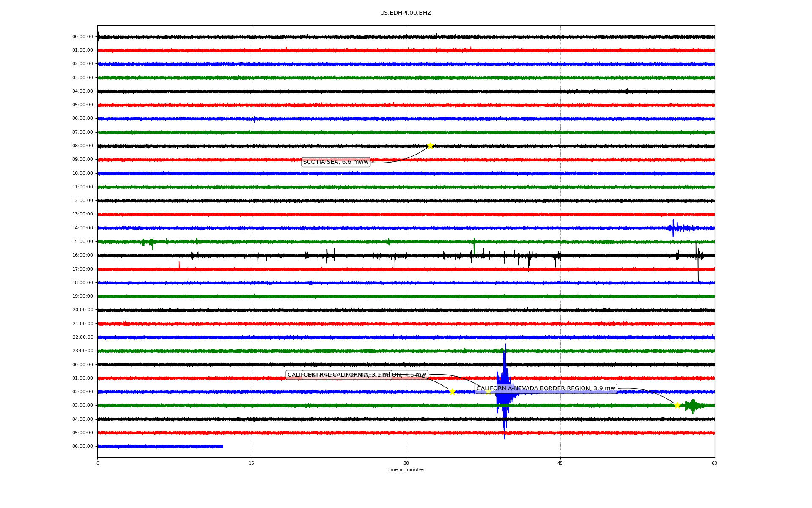Click the star linked to the Central California 3.1 ml label
This screenshot has height=508, width=812.
[452, 392]
